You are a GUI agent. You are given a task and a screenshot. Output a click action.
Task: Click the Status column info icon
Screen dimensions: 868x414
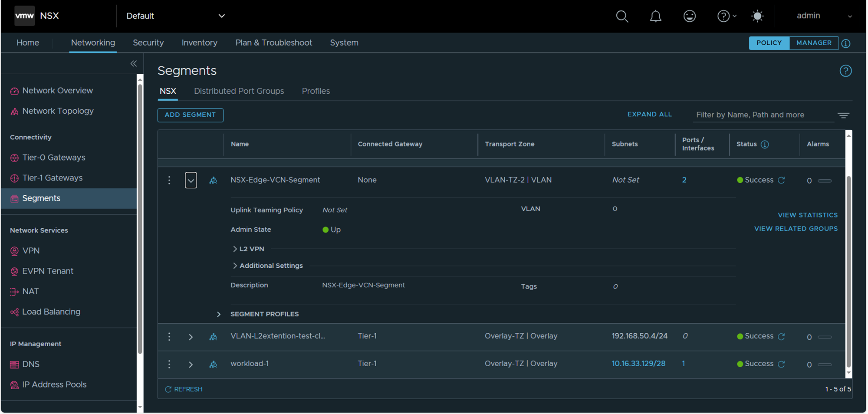tap(765, 144)
